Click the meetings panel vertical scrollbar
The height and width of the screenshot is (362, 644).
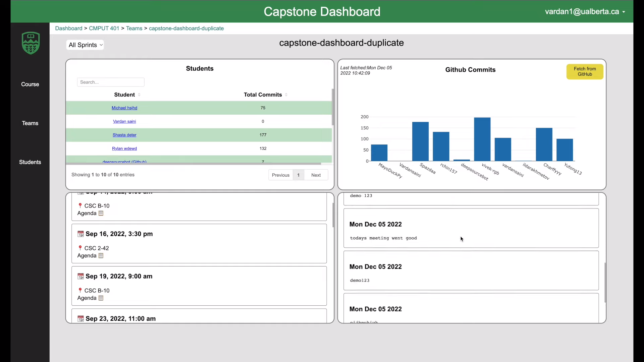click(332, 215)
